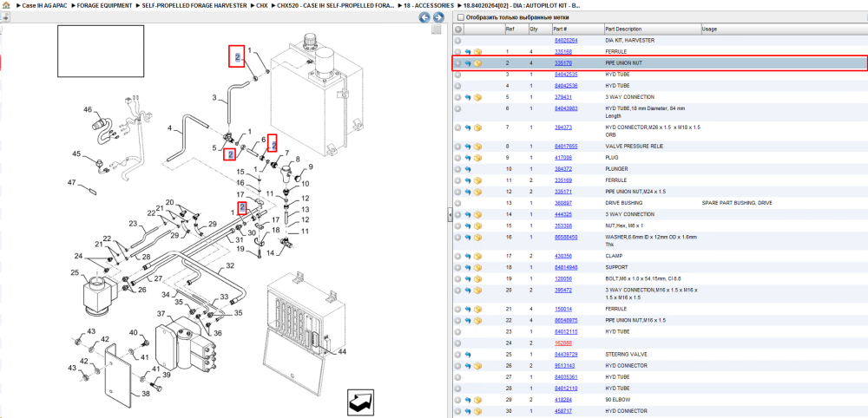Go to next diagram with forward arrow
The height and width of the screenshot is (418, 868).
437,17
